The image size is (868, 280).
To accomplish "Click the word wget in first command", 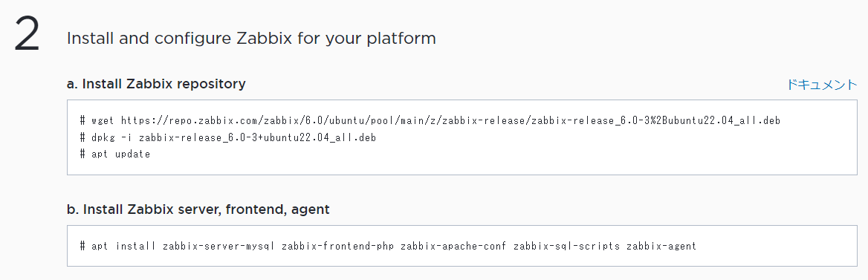I will [x=103, y=120].
